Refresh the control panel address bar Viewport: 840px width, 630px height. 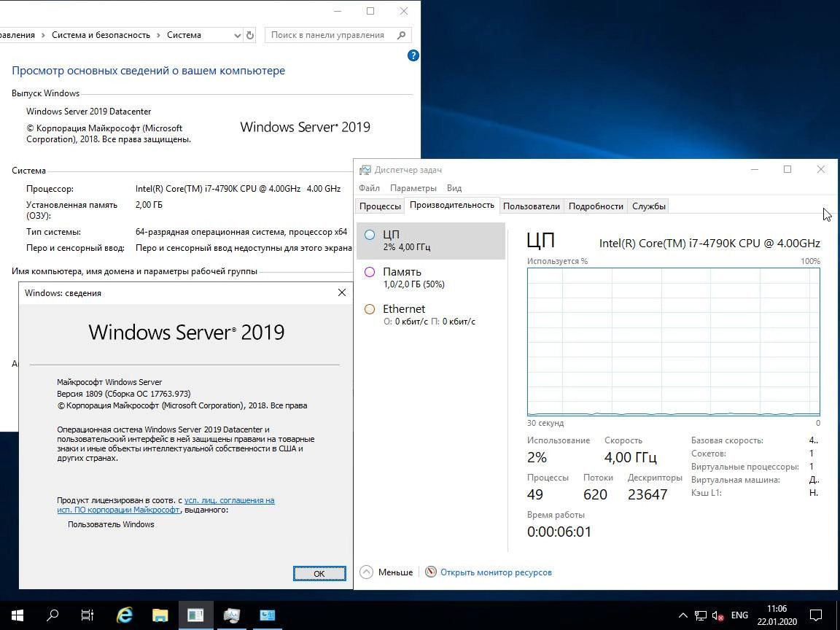[x=249, y=35]
